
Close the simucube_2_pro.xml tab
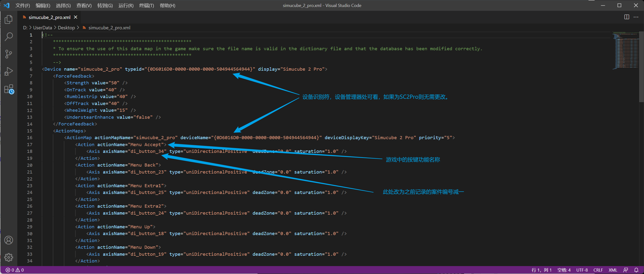75,17
